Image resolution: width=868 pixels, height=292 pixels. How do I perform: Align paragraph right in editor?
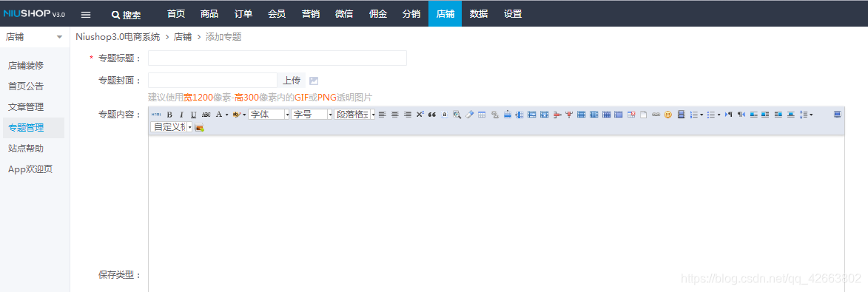(408, 115)
